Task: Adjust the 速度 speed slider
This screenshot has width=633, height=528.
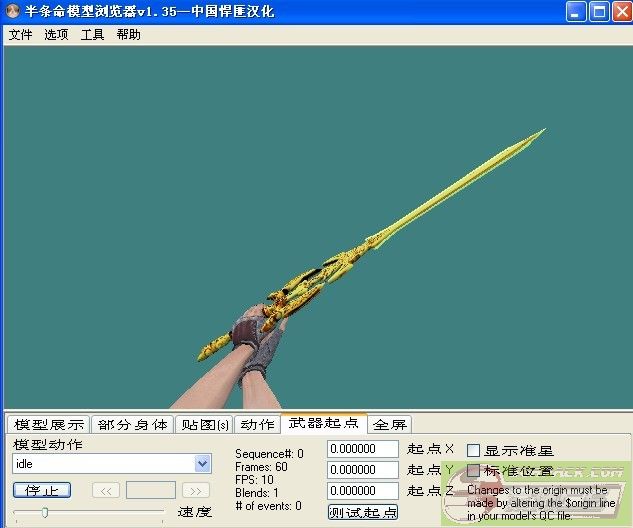Action: pyautogui.click(x=45, y=513)
